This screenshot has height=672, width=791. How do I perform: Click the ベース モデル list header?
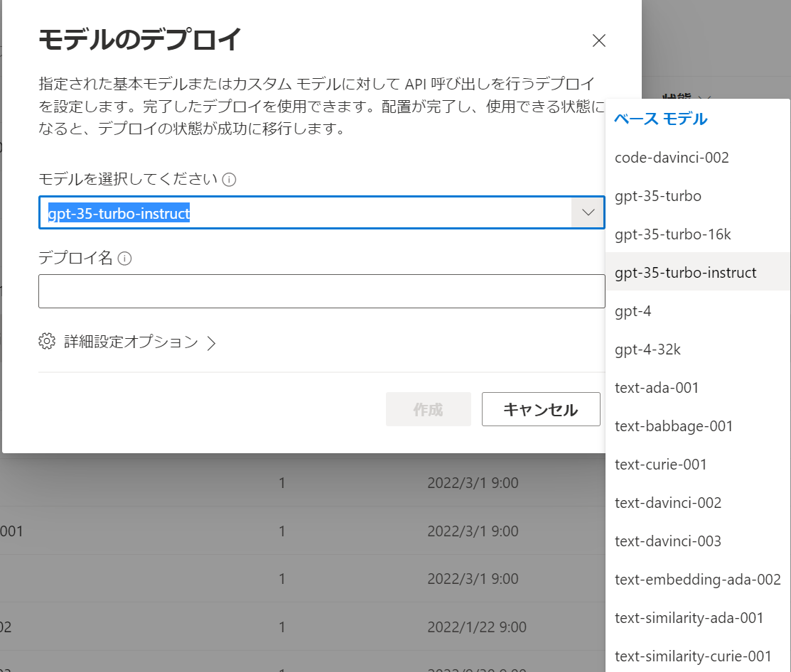point(660,119)
